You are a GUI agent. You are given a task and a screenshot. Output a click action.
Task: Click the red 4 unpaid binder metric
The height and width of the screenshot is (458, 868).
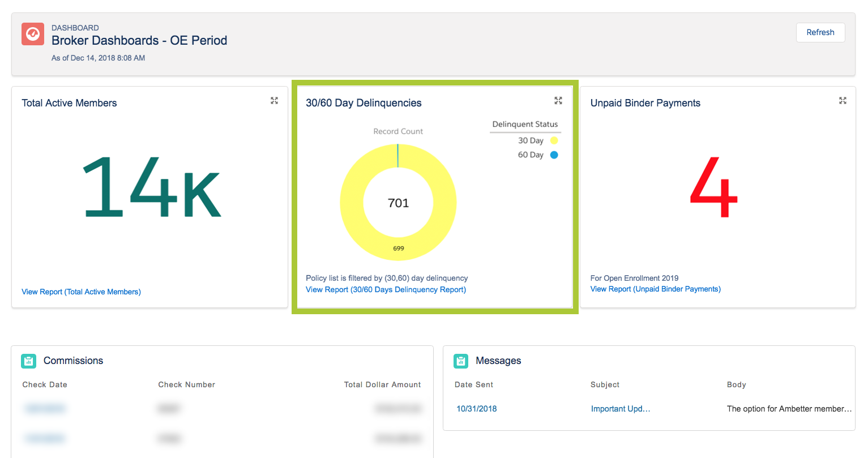[x=713, y=188]
